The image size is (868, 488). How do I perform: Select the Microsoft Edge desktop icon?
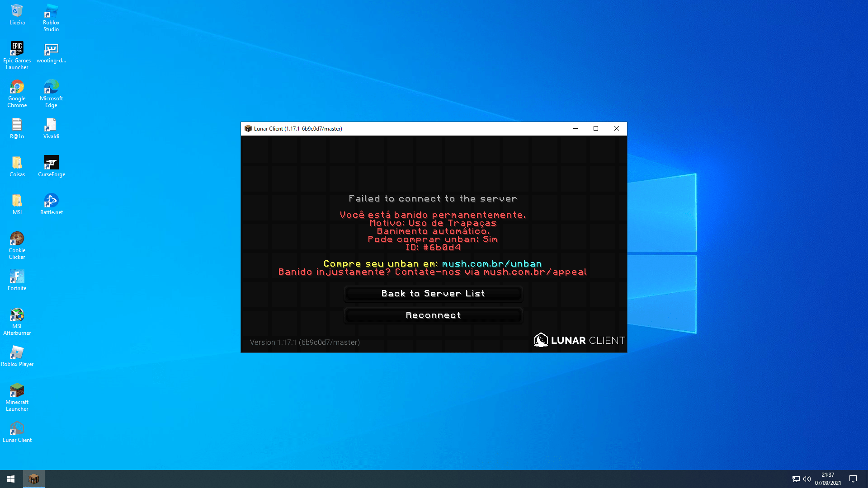51,94
